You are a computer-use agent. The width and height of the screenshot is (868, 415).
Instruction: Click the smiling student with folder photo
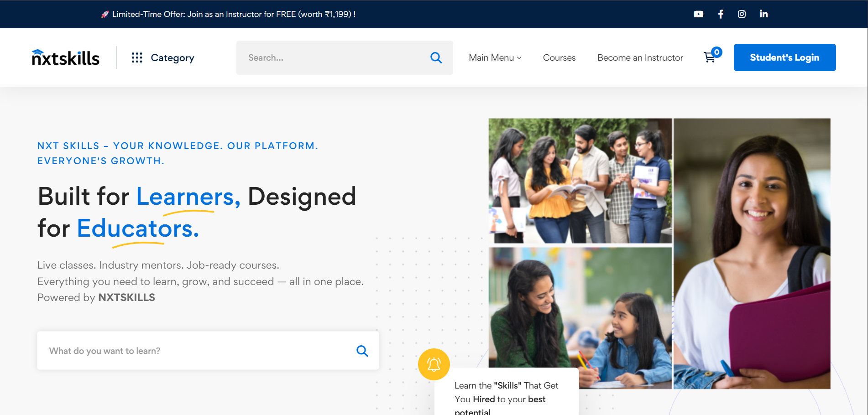752,254
